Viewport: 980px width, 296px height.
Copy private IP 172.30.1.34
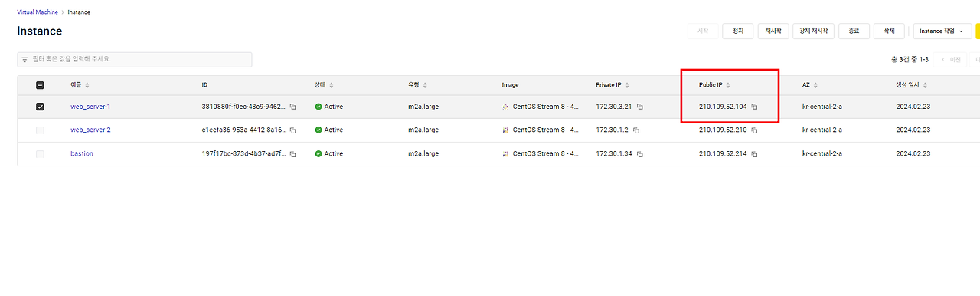[x=639, y=154]
